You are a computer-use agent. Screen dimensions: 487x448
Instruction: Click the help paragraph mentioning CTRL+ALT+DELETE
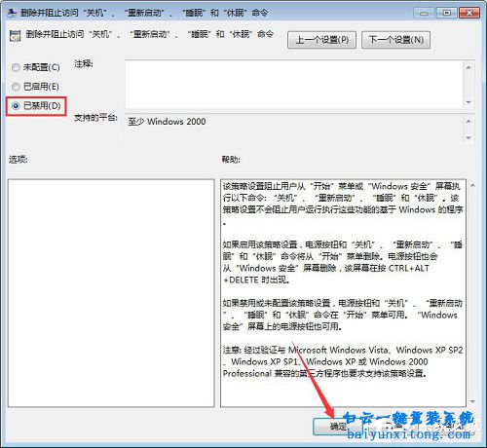(x=342, y=262)
